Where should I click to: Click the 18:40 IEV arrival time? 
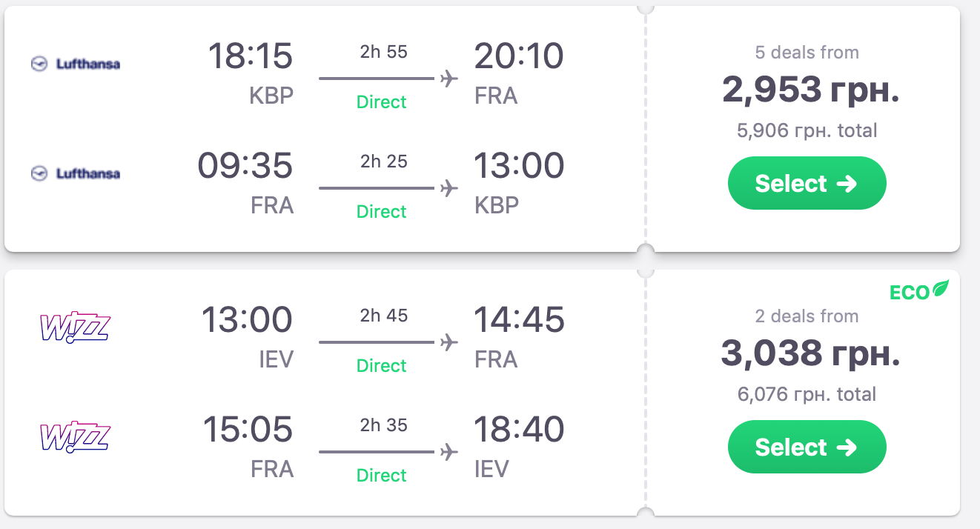click(x=519, y=430)
